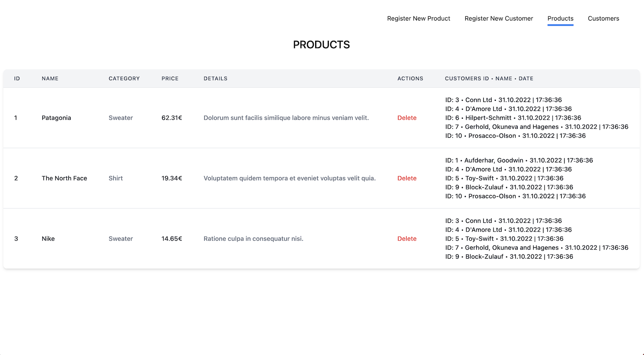Open the Register New Product page
The height and width of the screenshot is (355, 644).
click(419, 18)
